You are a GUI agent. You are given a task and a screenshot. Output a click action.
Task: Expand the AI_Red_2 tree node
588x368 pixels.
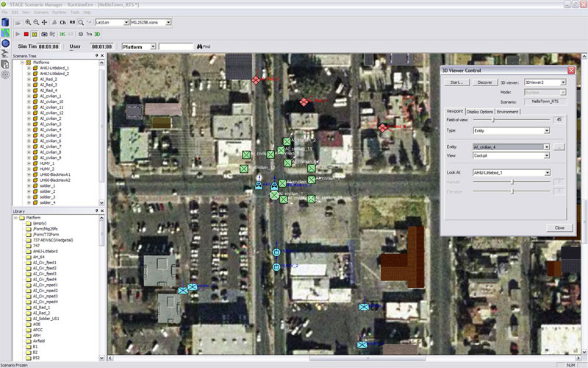tap(29, 79)
